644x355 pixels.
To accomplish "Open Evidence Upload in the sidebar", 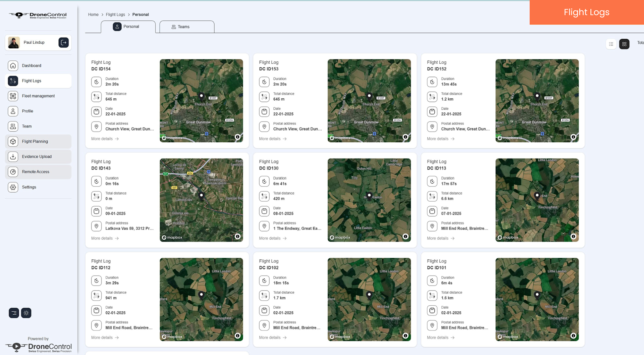I will click(x=37, y=157).
